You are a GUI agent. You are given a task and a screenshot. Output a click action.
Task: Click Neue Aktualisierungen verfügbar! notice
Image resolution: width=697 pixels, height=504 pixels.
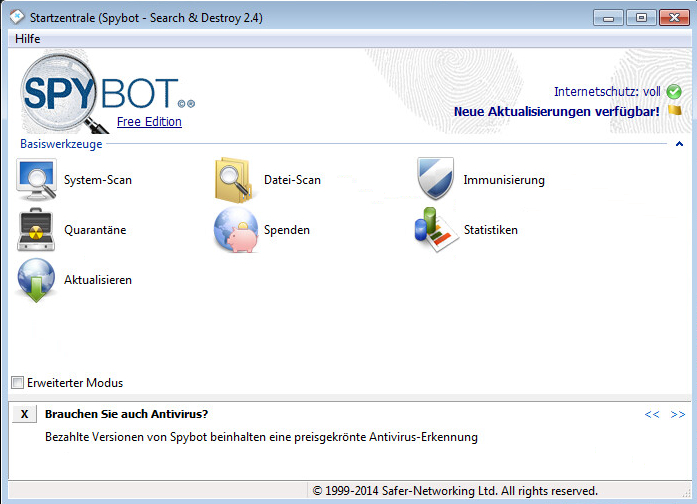point(557,111)
